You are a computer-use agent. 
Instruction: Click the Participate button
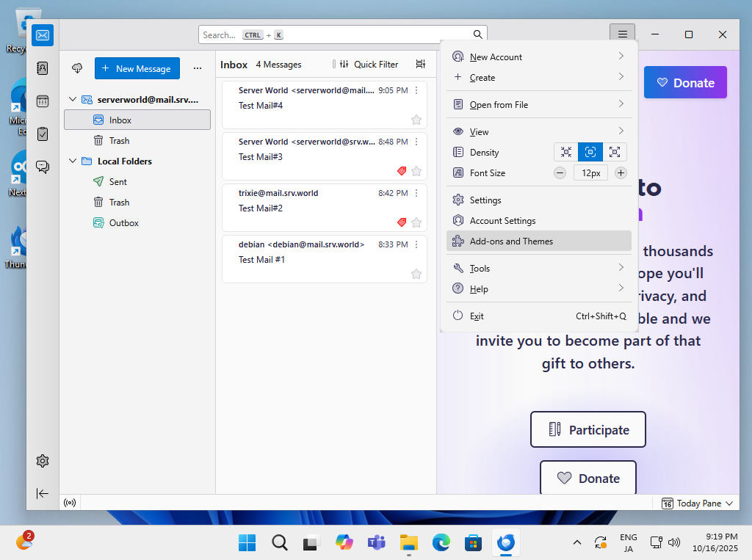tap(587, 430)
